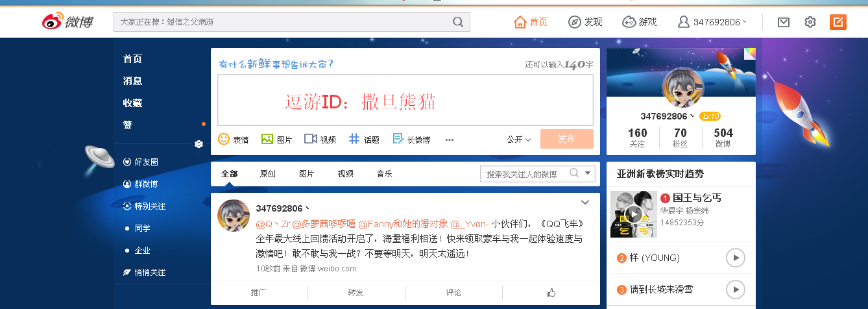
Task: Switch to 视频 feed tab
Action: point(345,174)
